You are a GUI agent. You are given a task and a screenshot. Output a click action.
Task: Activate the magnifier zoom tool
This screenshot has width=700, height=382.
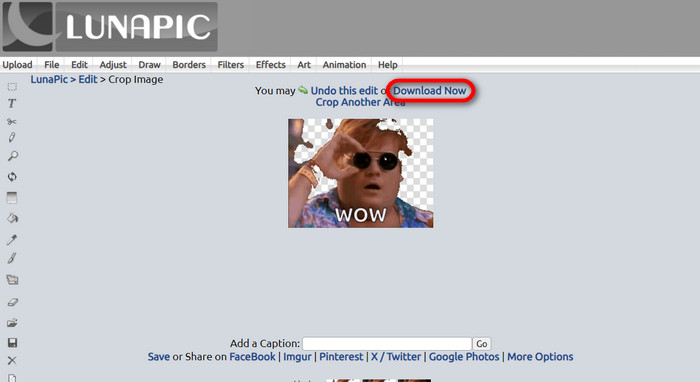(12, 156)
